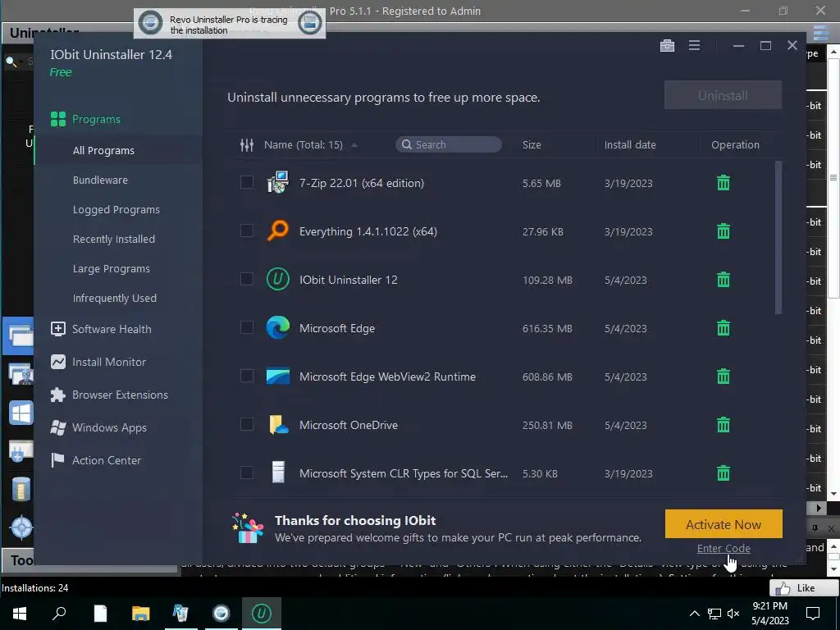Click the greyed Uninstall button

click(x=723, y=95)
